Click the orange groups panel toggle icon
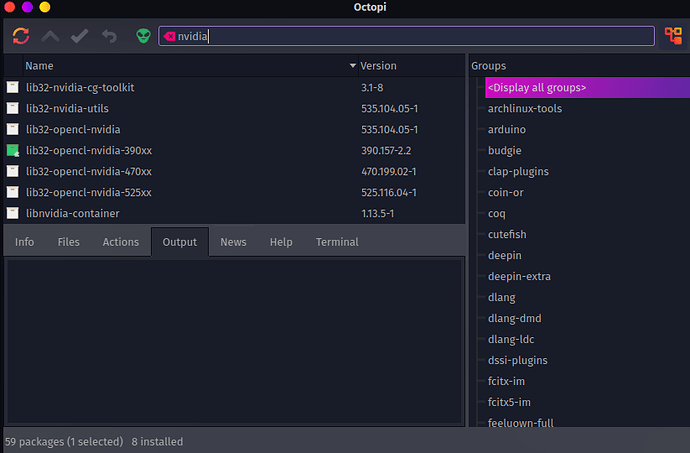The width and height of the screenshot is (690, 453). click(673, 36)
